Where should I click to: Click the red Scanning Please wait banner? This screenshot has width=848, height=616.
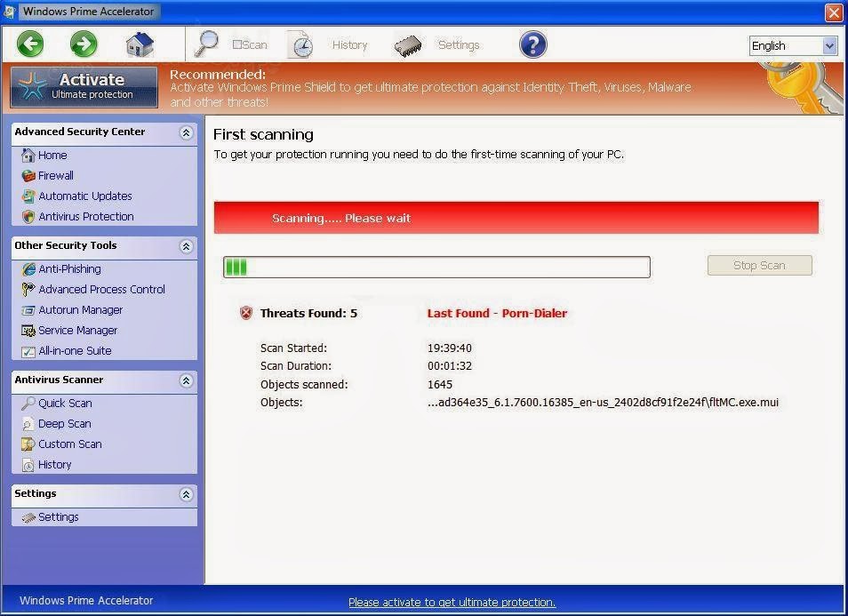click(x=516, y=218)
